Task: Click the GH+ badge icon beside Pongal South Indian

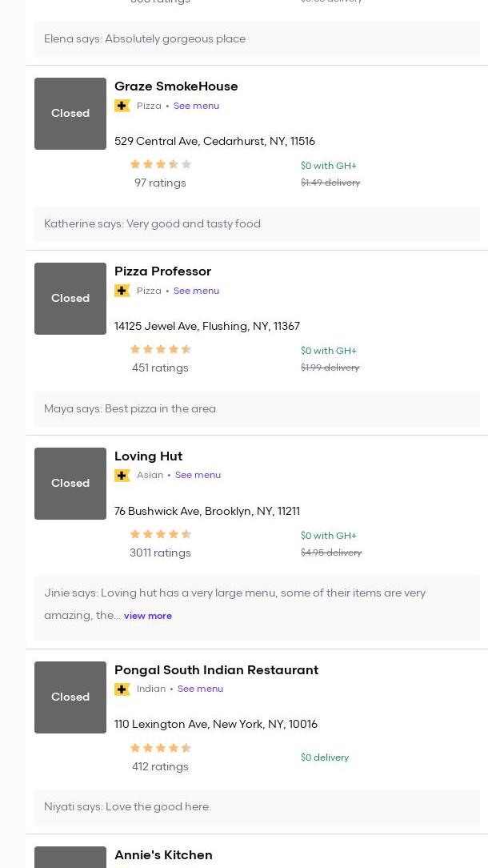Action: pos(122,689)
